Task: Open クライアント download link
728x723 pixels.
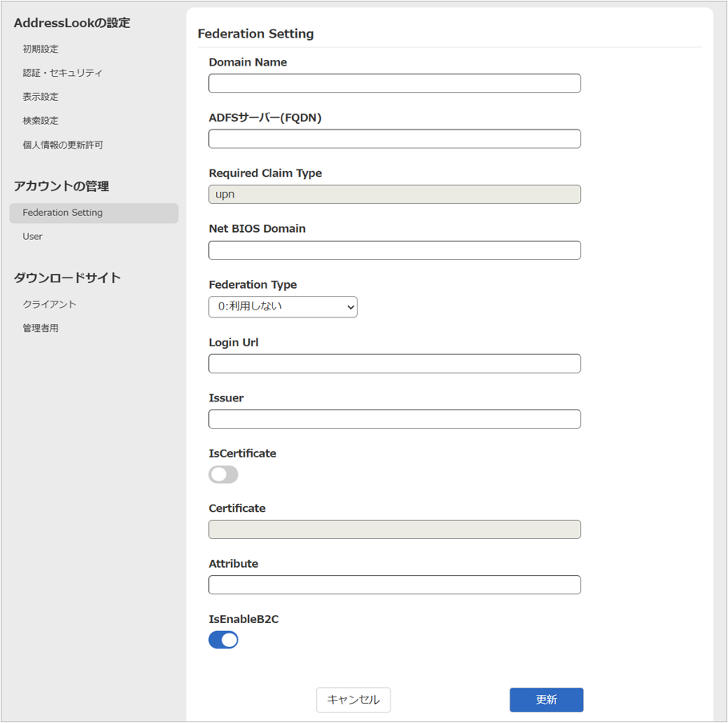Action: click(50, 305)
